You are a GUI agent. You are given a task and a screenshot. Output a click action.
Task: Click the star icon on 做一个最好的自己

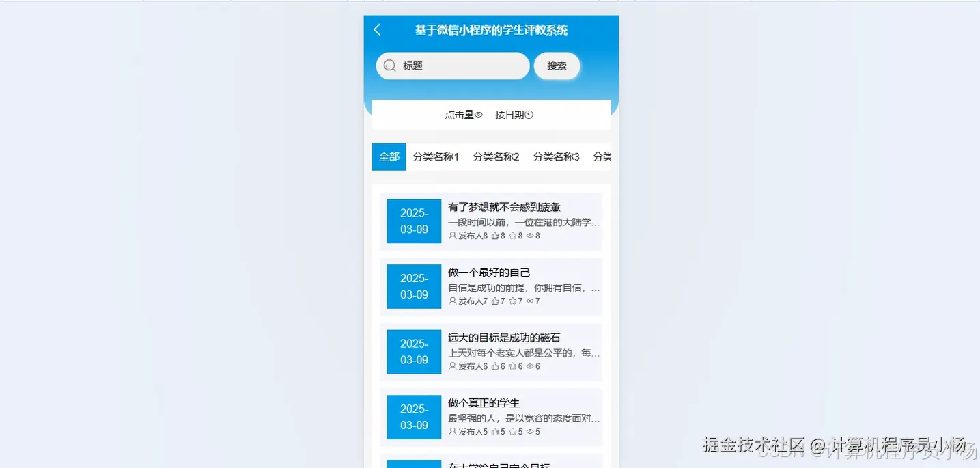pyautogui.click(x=513, y=301)
